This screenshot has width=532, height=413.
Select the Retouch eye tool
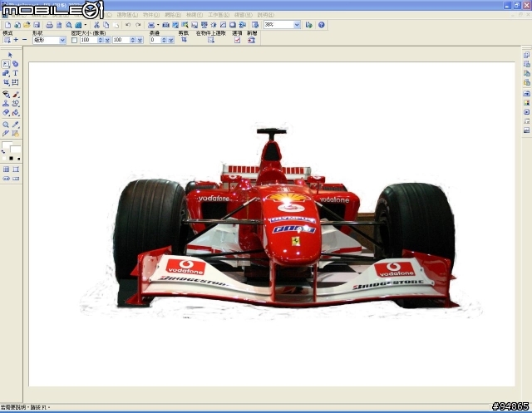[6, 94]
